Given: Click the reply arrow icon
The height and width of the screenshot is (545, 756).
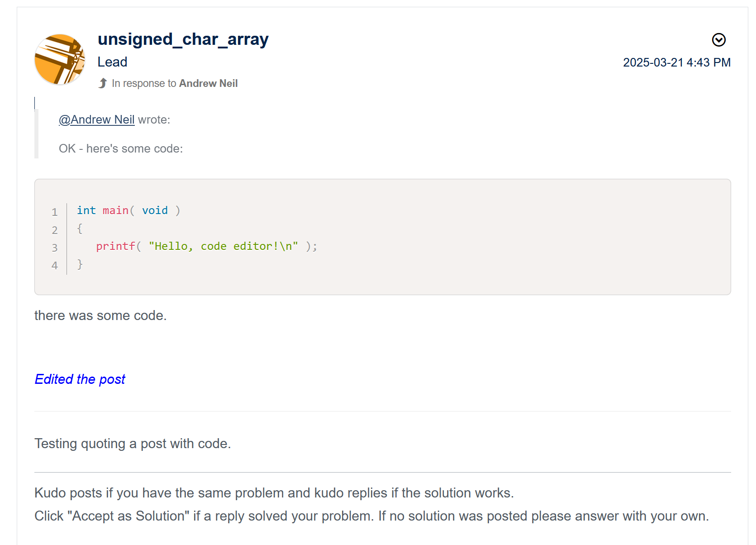Looking at the screenshot, I should pyautogui.click(x=103, y=83).
